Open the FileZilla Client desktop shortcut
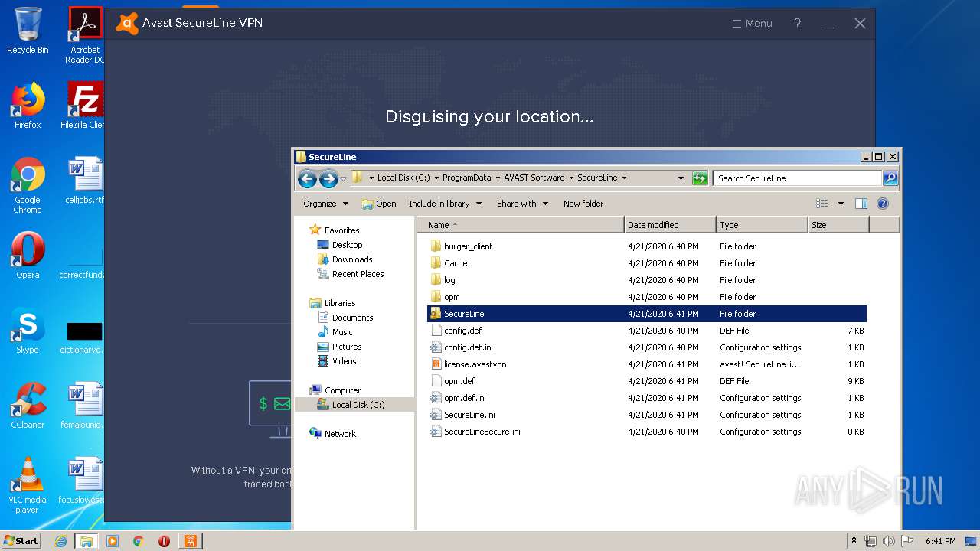The height and width of the screenshot is (551, 980). tap(85, 106)
